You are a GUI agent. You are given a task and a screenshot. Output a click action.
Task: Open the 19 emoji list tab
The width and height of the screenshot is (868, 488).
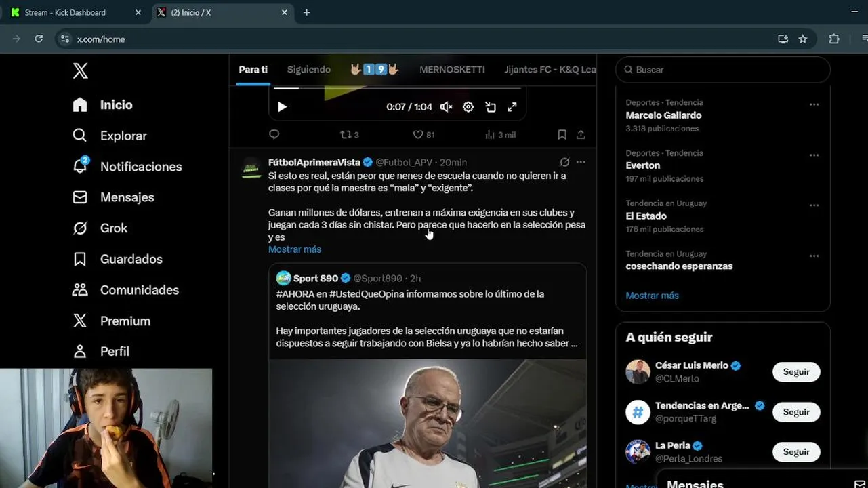[x=375, y=70]
